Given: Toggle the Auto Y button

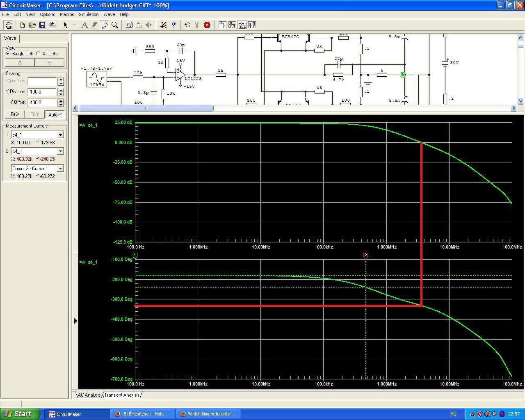Looking at the screenshot, I should (x=55, y=114).
